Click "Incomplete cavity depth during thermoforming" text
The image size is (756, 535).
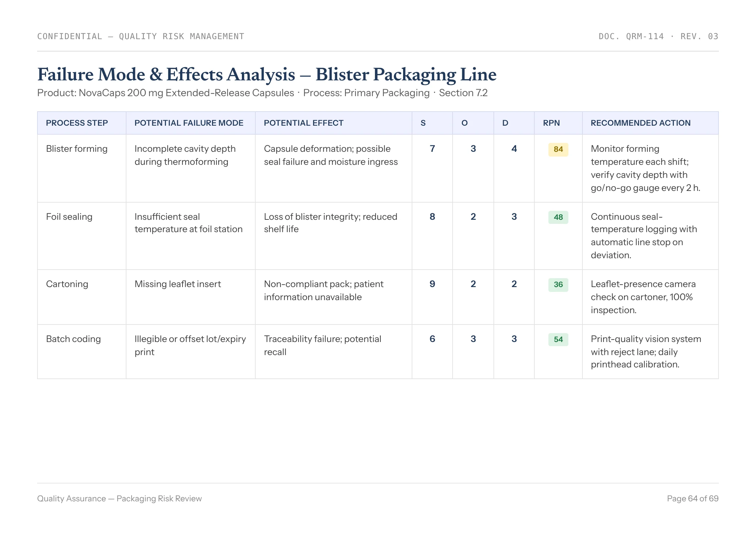tap(185, 155)
